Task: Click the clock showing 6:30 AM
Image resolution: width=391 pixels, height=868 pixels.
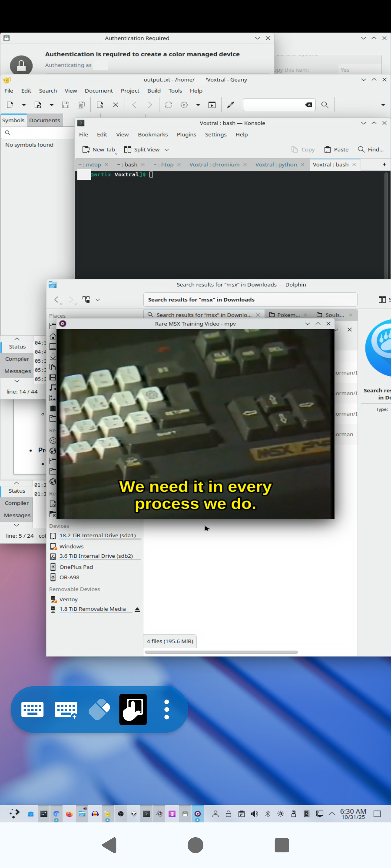Action: pos(353,814)
